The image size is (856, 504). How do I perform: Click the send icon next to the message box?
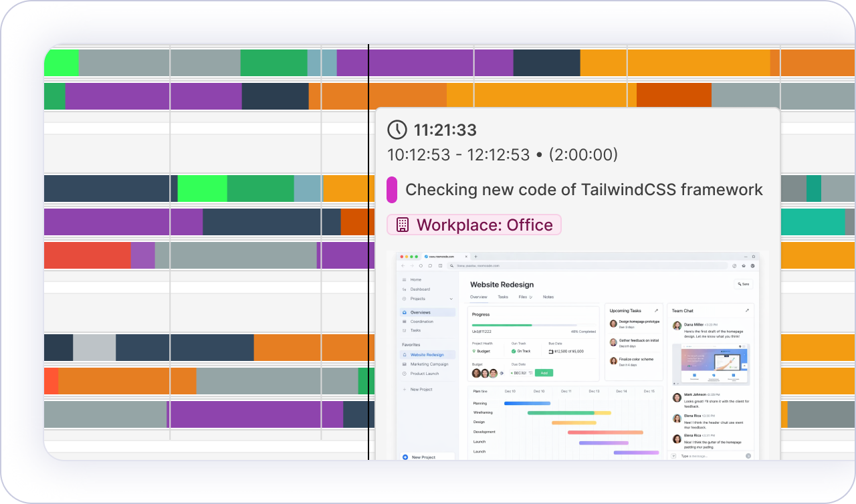748,456
